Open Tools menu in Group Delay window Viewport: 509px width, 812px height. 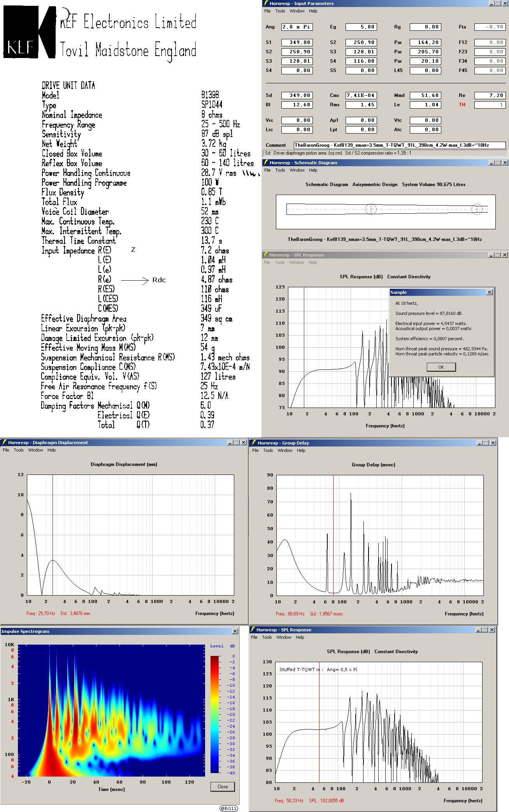(x=268, y=450)
